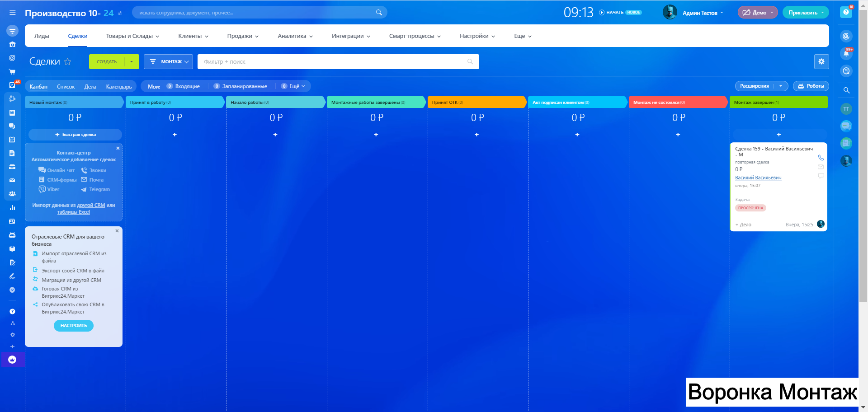Click the question mark help icon in left sidebar
Viewport: 868px width, 412px height.
click(x=12, y=311)
